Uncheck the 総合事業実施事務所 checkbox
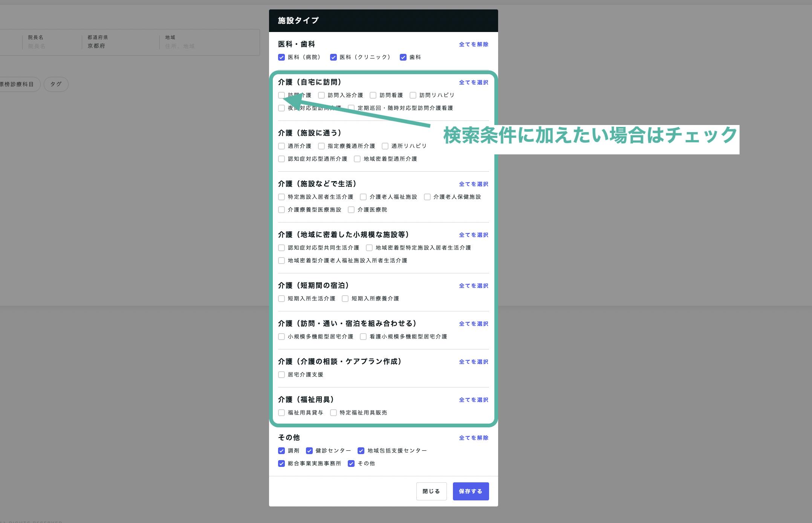812x523 pixels. pos(281,464)
